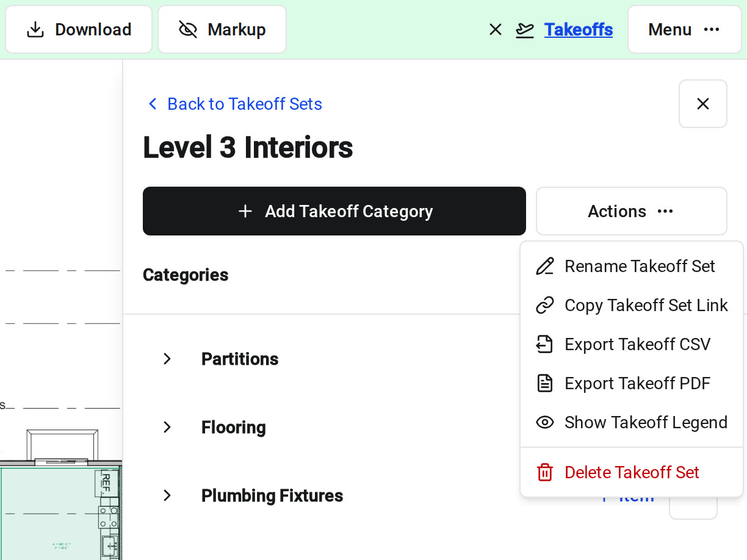Click the Download button
The image size is (747, 560).
79,29
